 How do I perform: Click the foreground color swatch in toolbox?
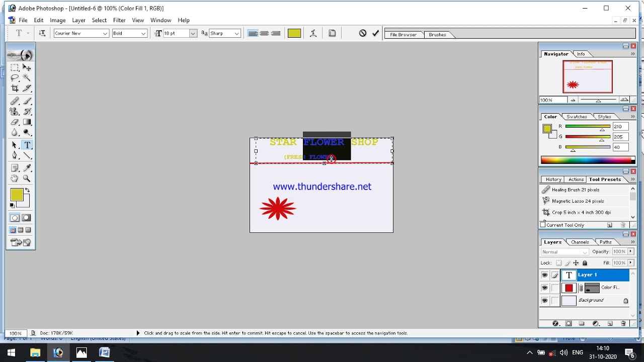click(x=17, y=195)
